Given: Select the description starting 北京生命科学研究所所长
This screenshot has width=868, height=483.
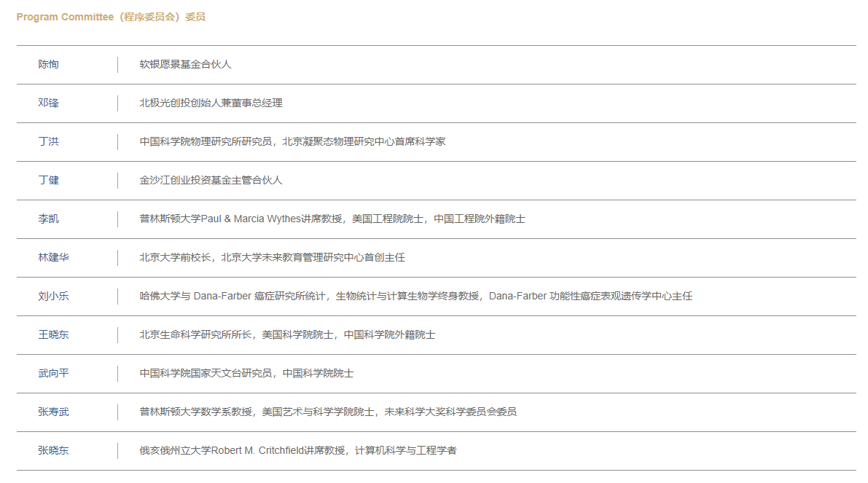Looking at the screenshot, I should coord(287,334).
